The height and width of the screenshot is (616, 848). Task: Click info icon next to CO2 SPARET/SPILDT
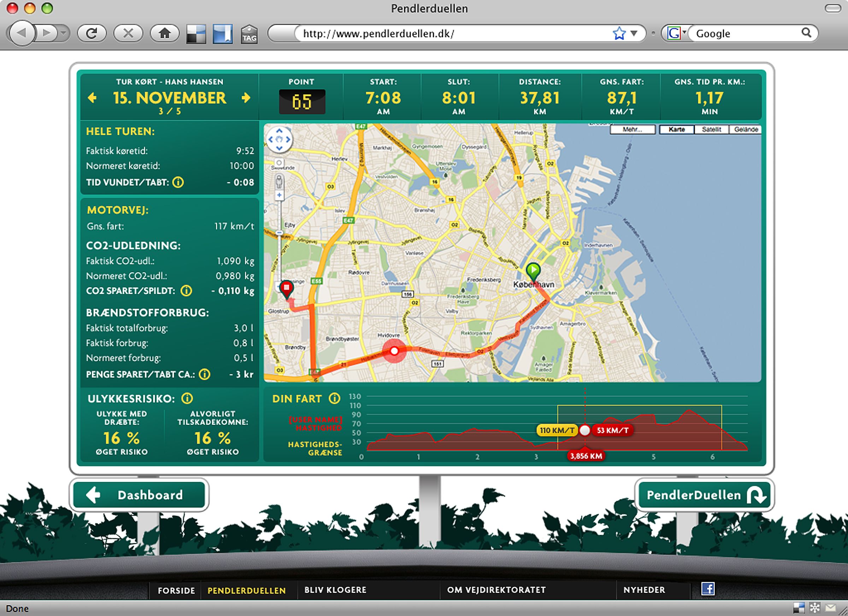[x=186, y=291]
